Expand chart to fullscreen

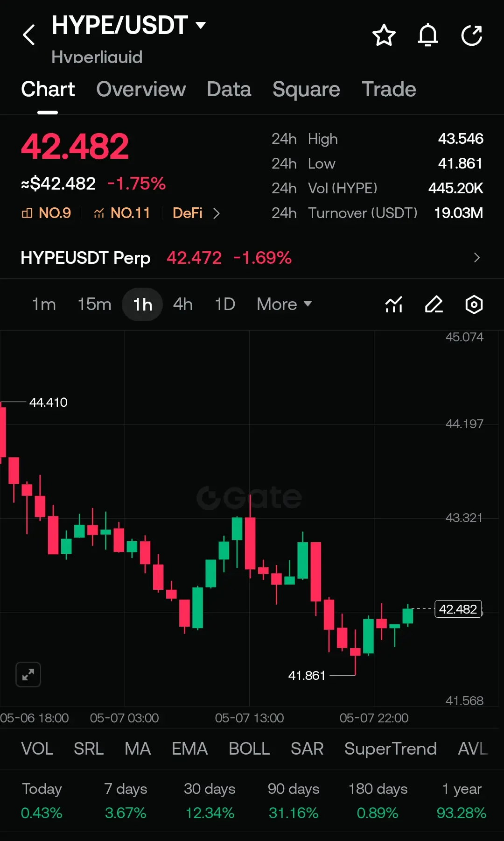click(28, 674)
